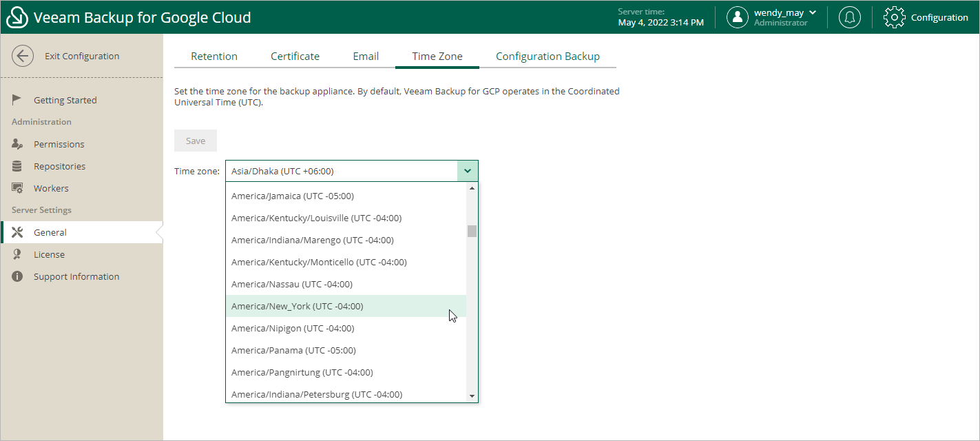The image size is (980, 441).
Task: Open the Support Information page
Action: (76, 276)
